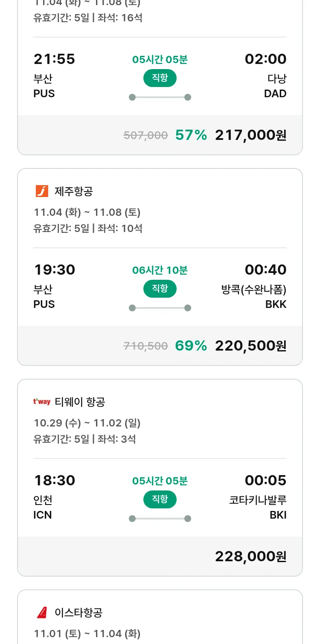Click the crossed-out 710,500 original price
This screenshot has width=320, height=644.
click(x=145, y=346)
